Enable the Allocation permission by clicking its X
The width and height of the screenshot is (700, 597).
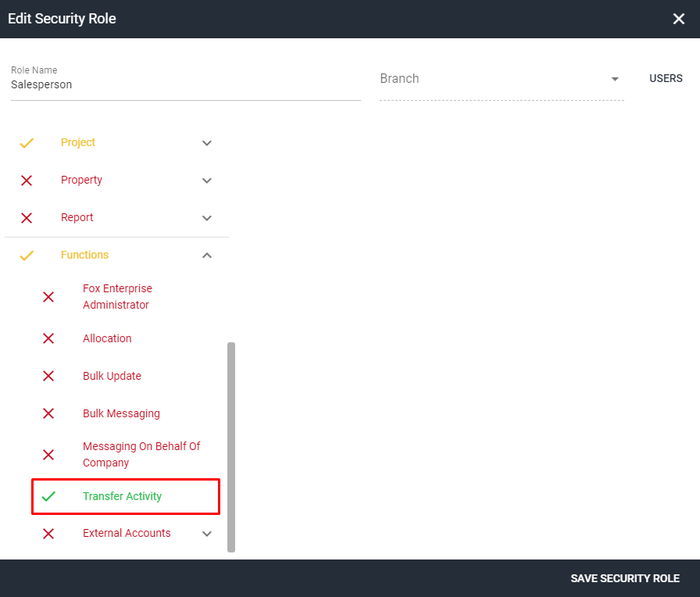coord(48,338)
